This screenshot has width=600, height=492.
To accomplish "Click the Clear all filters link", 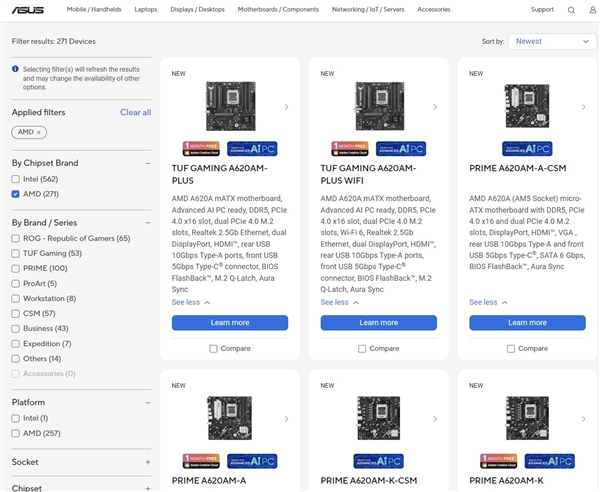I will pyautogui.click(x=135, y=112).
